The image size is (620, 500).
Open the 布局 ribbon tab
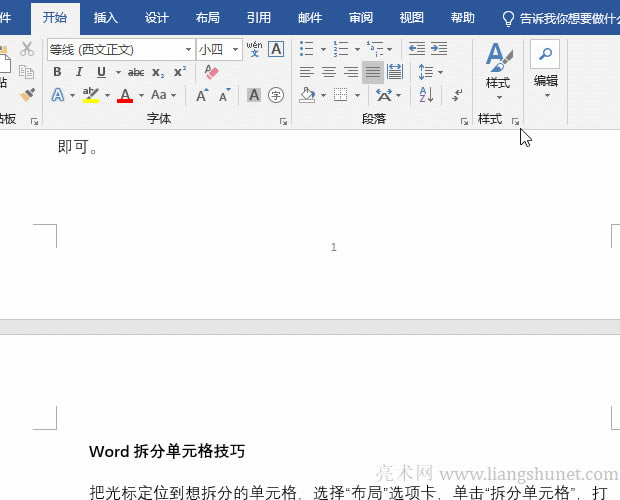pos(207,17)
